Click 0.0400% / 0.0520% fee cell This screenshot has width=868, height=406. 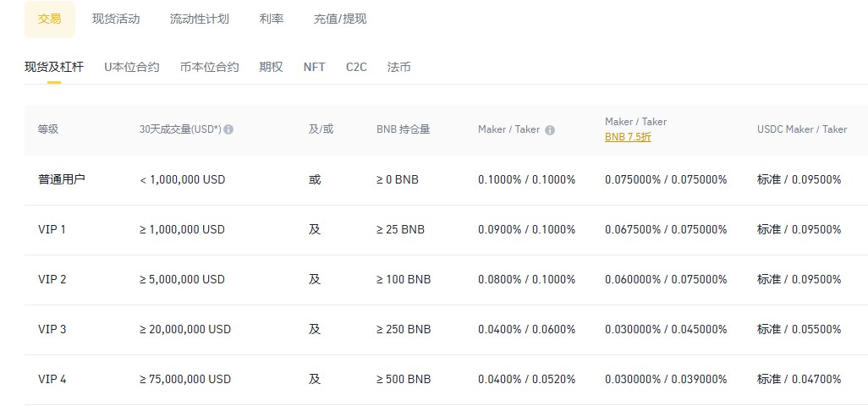[527, 379]
